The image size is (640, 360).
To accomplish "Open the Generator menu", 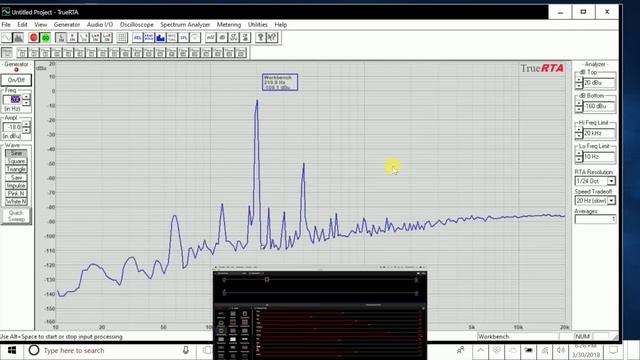I will 67,24.
